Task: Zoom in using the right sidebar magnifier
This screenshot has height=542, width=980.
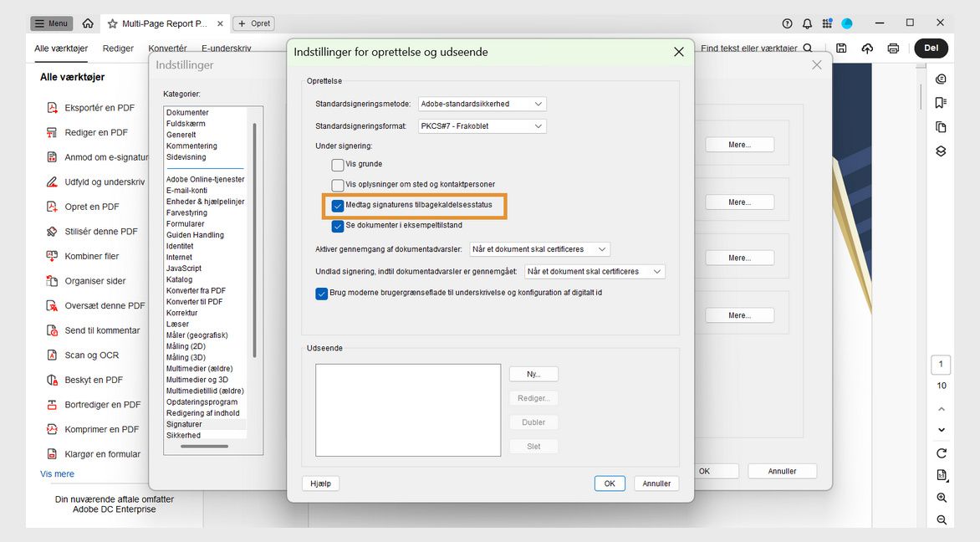Action: coord(941,498)
